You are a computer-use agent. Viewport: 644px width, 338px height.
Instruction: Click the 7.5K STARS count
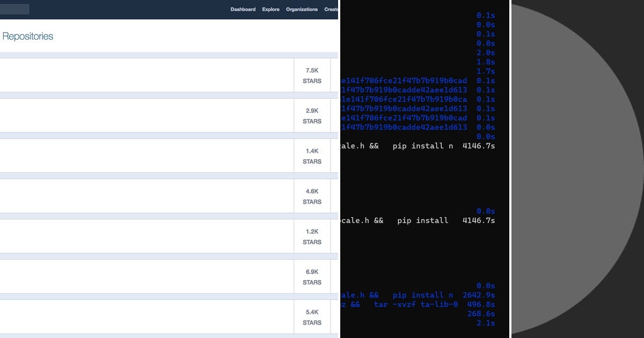coord(311,75)
